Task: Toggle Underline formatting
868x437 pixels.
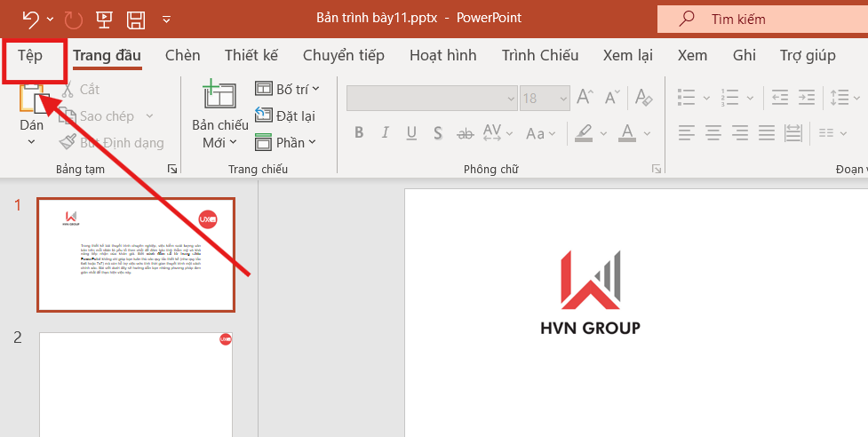Action: click(411, 132)
